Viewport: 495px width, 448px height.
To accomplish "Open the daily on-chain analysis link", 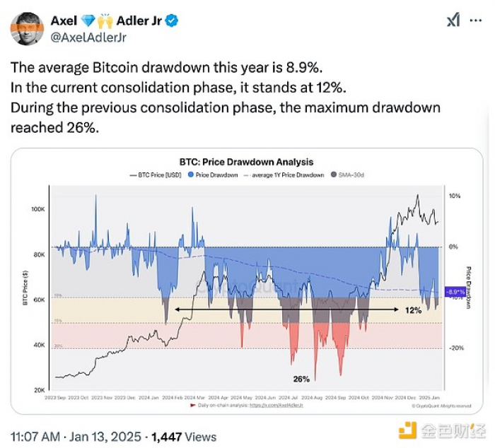I will click(x=276, y=405).
